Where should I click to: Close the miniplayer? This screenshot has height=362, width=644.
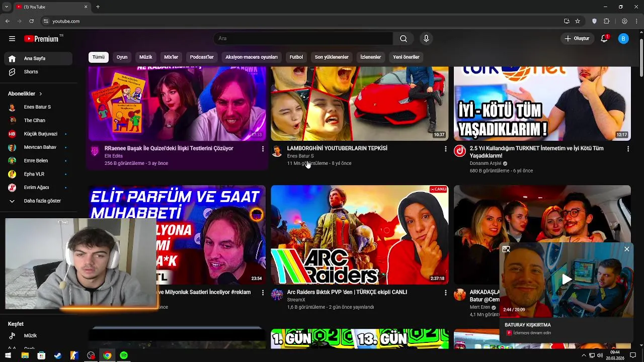point(627,249)
